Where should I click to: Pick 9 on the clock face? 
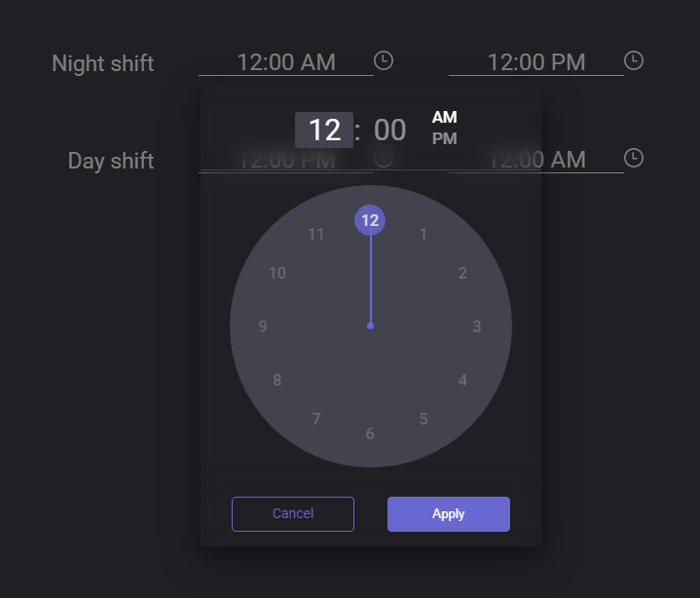click(263, 326)
